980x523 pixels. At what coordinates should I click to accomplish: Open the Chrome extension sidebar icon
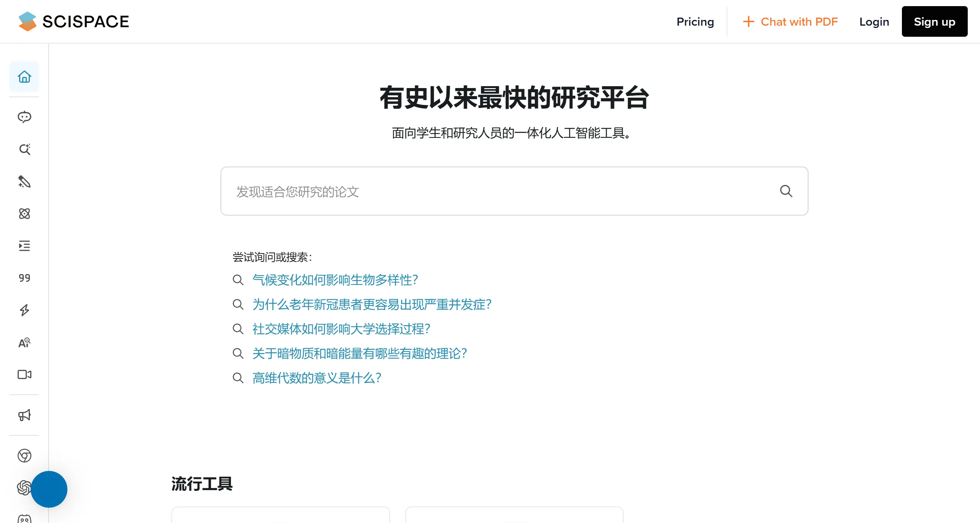point(24,456)
